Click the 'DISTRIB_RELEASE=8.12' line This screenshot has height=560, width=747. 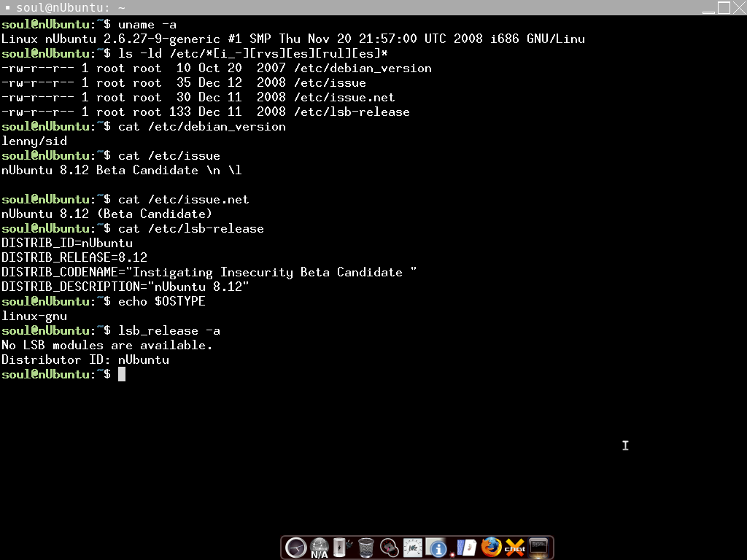(74, 257)
